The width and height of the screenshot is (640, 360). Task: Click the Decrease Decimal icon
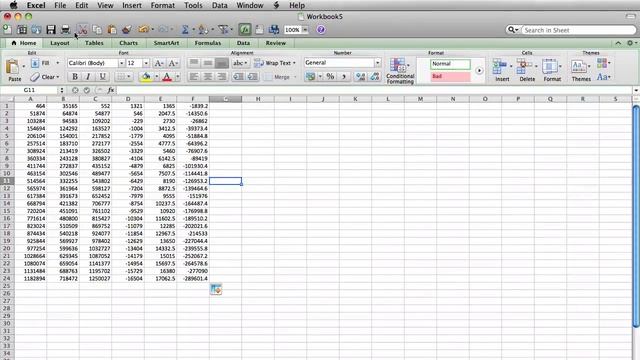click(x=375, y=76)
